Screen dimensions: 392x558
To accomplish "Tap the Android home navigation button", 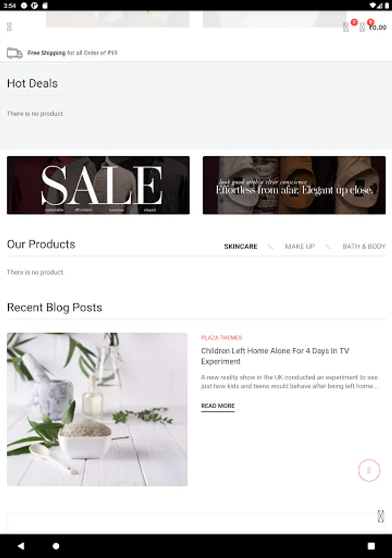I will coord(56,546).
